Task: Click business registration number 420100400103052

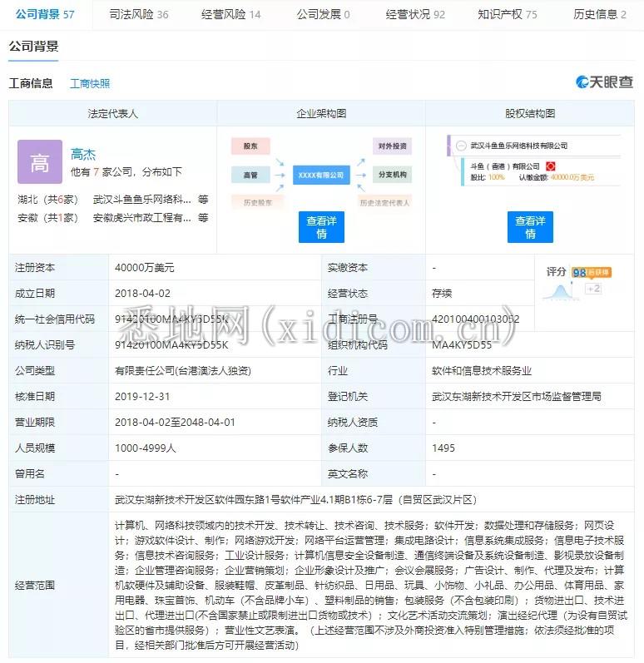Action: (x=475, y=319)
